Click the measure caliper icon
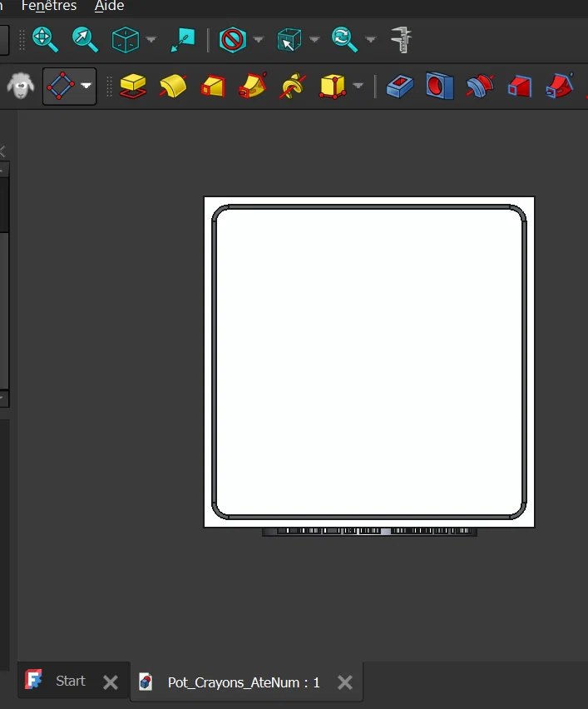 402,40
